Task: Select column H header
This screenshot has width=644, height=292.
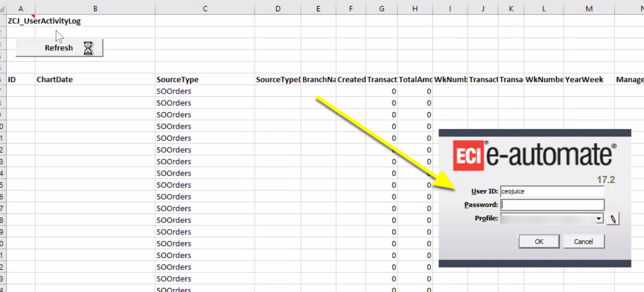Action: click(x=415, y=8)
